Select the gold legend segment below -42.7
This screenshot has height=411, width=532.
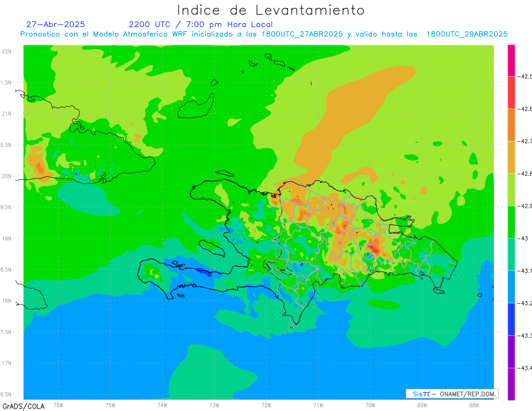coord(511,157)
